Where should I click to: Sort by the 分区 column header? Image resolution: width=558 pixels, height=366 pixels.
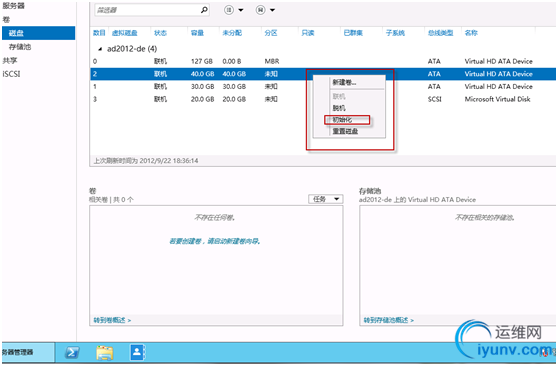click(271, 33)
